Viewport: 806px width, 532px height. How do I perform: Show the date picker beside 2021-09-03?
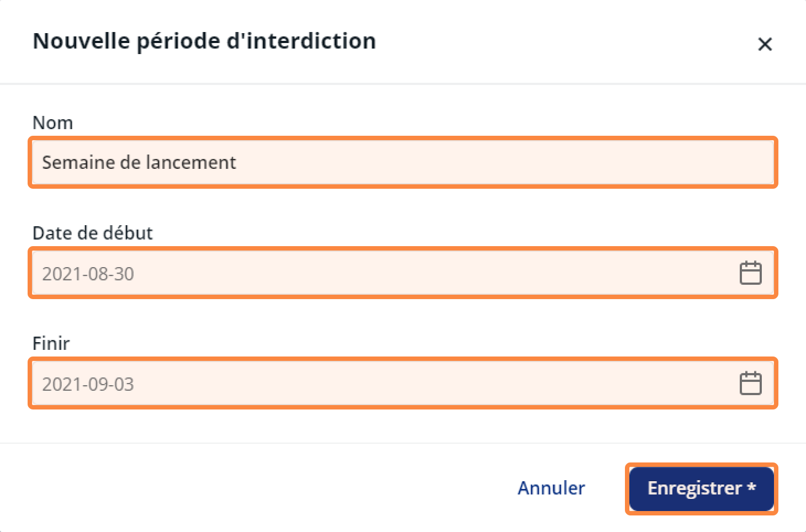(x=750, y=384)
